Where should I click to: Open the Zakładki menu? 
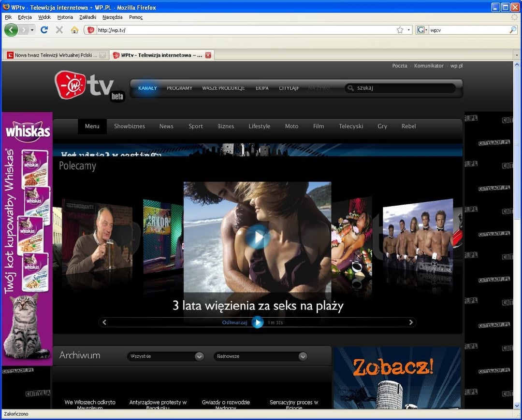coord(87,17)
